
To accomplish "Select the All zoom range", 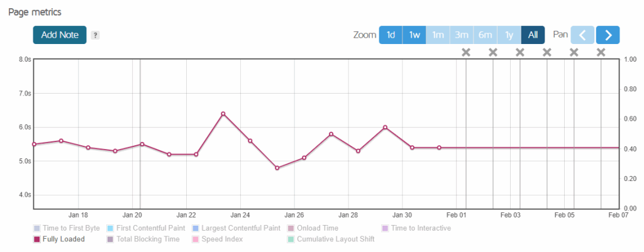I will pos(533,35).
